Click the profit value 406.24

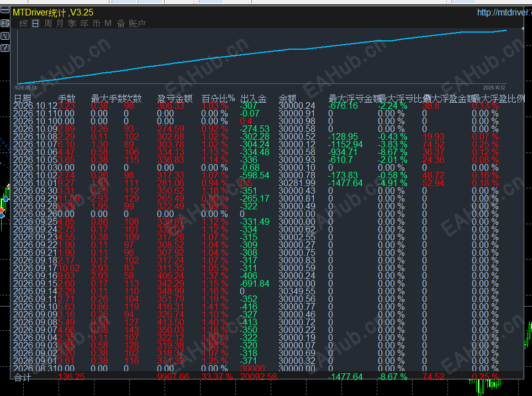171,276
